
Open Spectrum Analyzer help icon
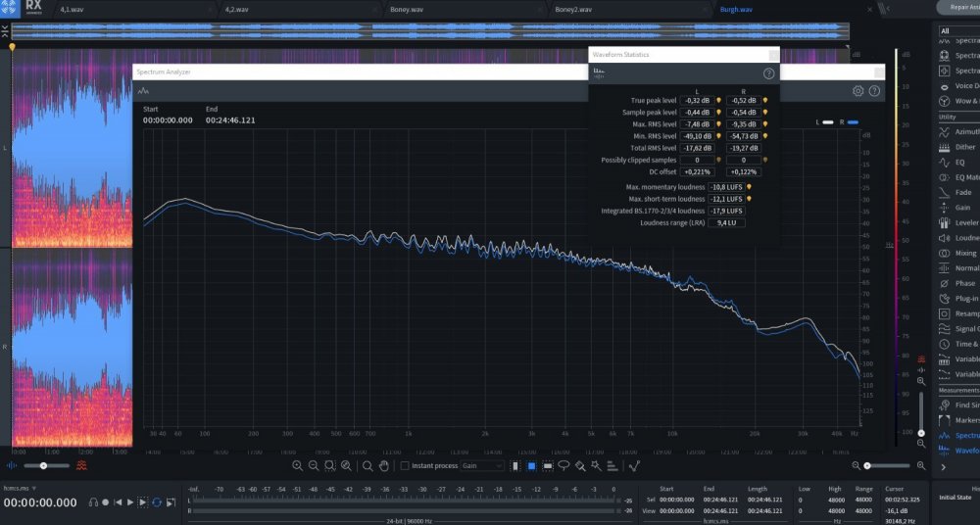pyautogui.click(x=874, y=91)
